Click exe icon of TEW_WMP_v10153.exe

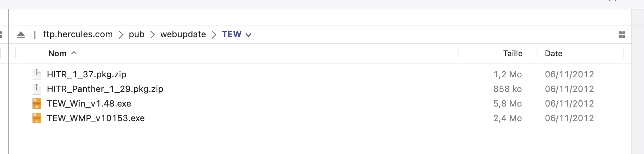[x=37, y=118]
